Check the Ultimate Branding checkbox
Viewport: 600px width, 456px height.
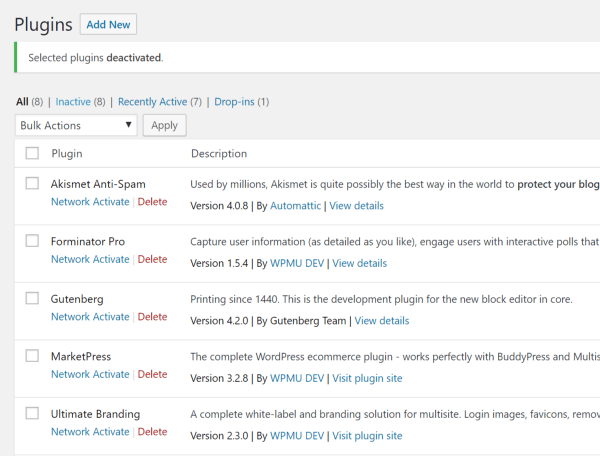32,413
